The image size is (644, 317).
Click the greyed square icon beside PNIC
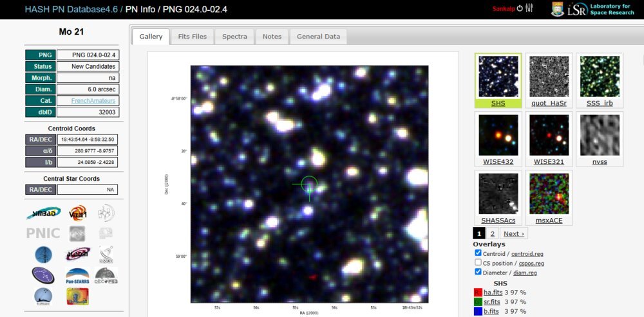(x=77, y=233)
